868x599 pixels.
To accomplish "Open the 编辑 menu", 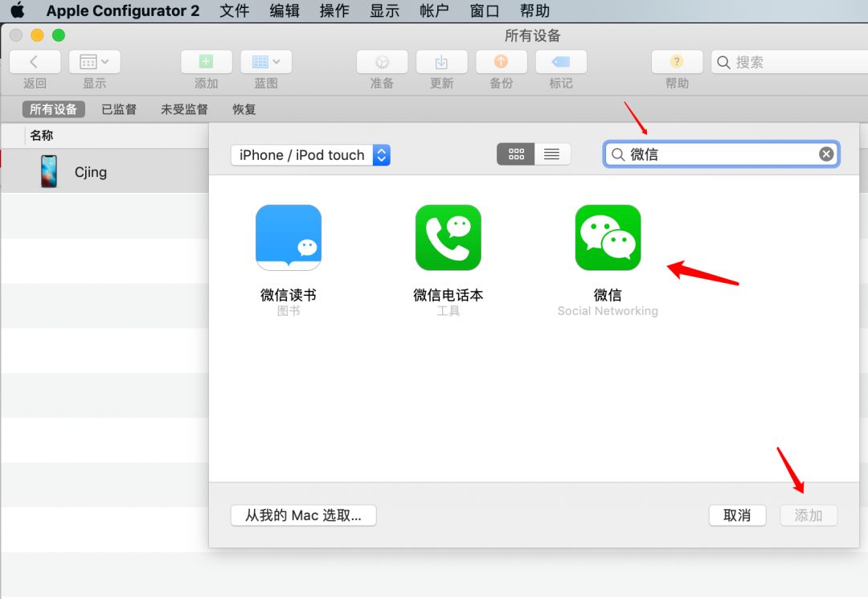I will (285, 10).
